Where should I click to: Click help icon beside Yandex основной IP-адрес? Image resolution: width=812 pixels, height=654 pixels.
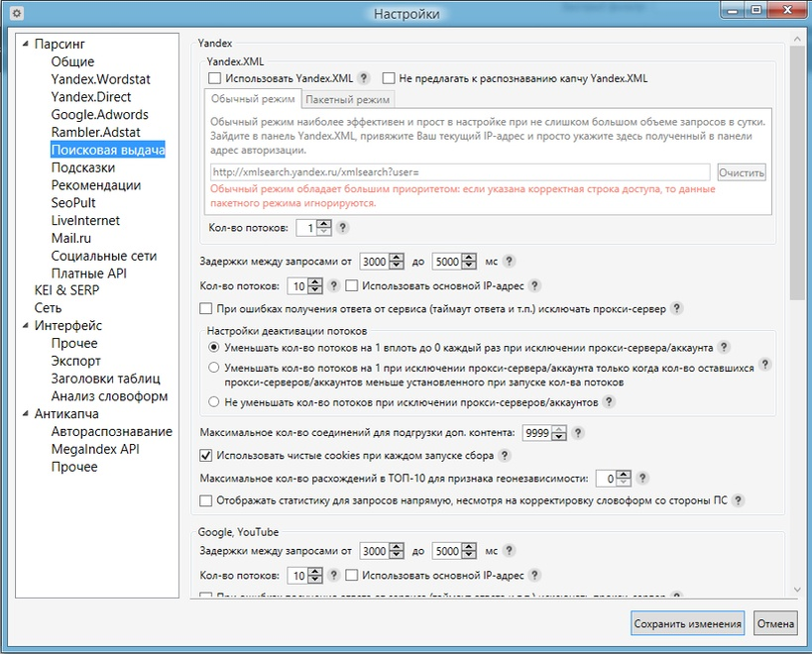tap(535, 285)
